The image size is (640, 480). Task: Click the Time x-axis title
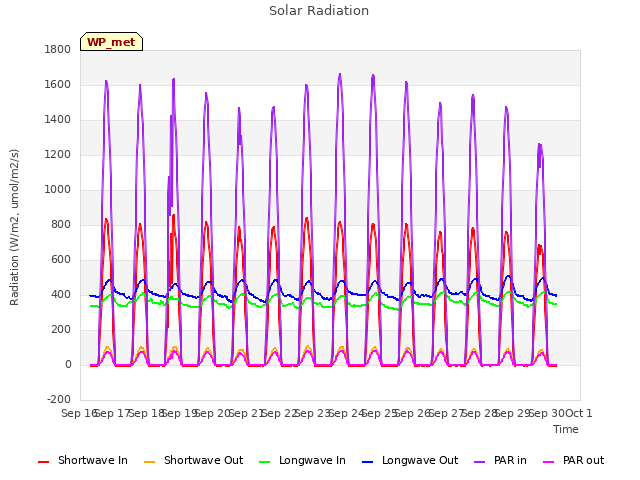566,429
